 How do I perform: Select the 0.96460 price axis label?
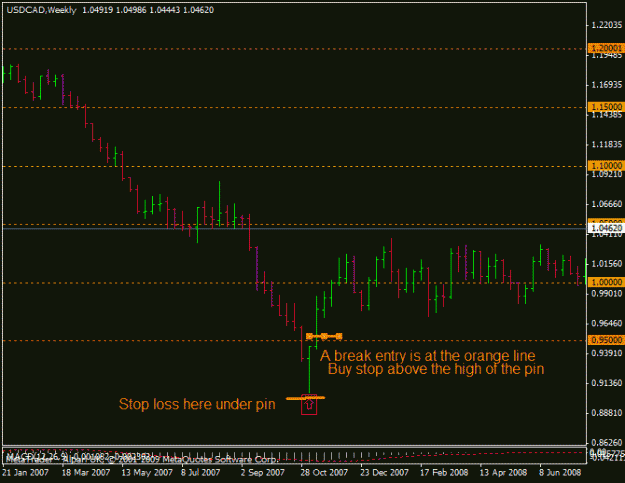[x=606, y=323]
